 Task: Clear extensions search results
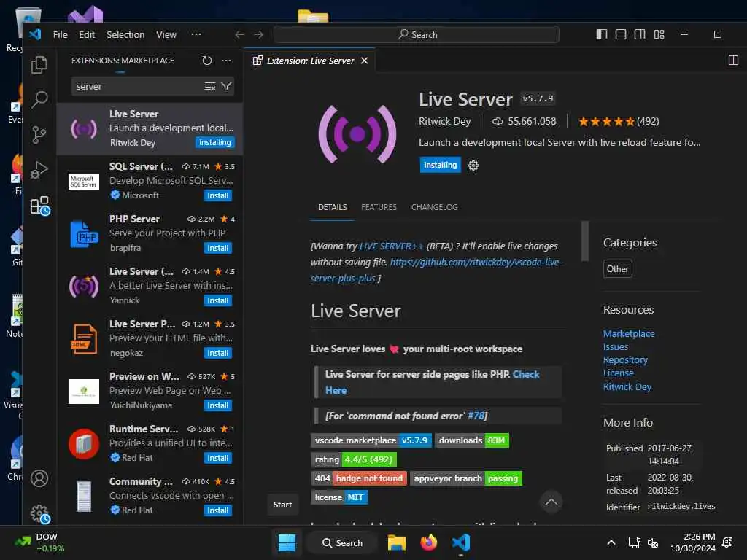[x=209, y=86]
